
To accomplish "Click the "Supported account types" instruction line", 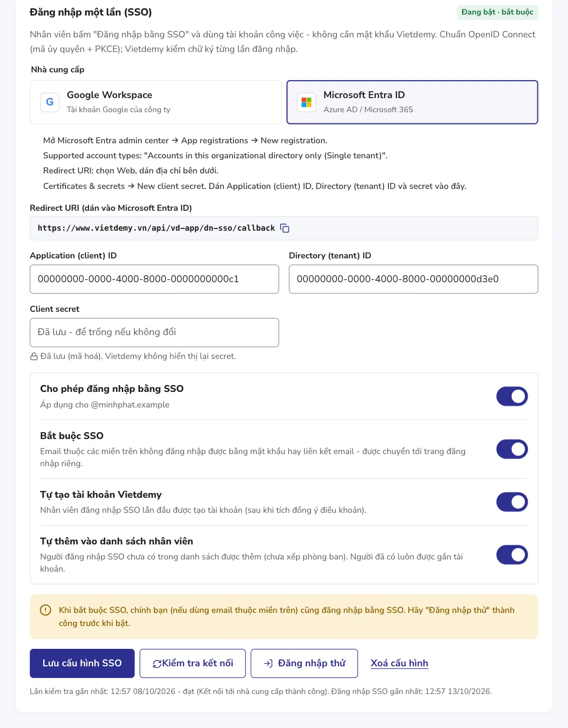I will [215, 155].
